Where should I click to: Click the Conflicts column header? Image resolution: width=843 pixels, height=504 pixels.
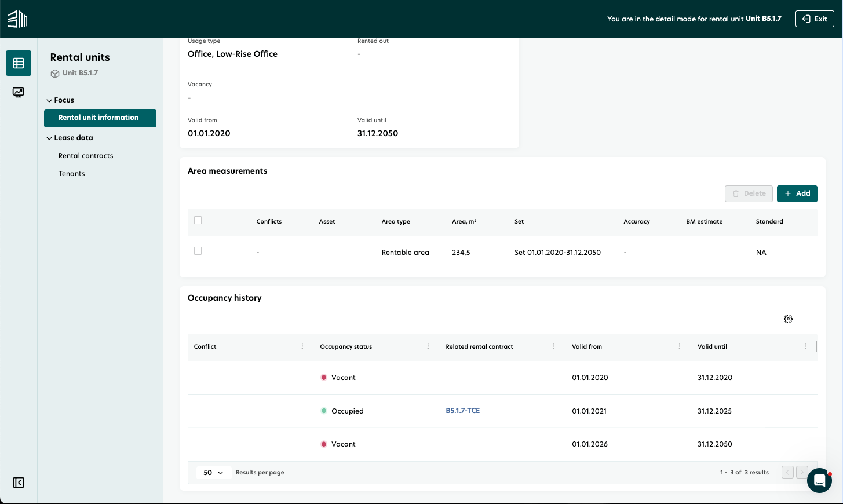(269, 221)
